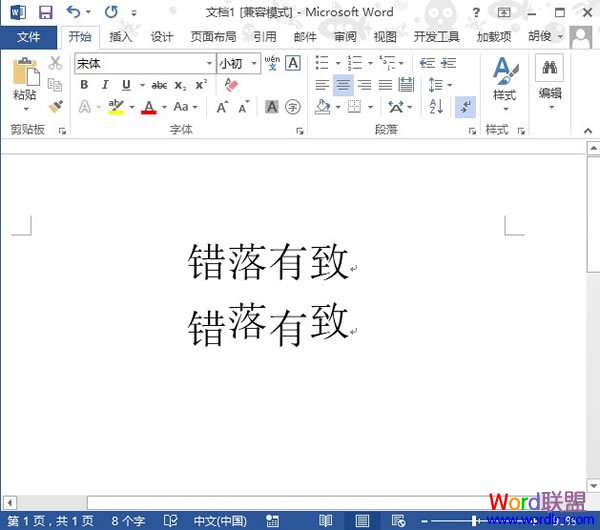Toggle center paragraph alignment
The height and width of the screenshot is (530, 600).
point(343,85)
